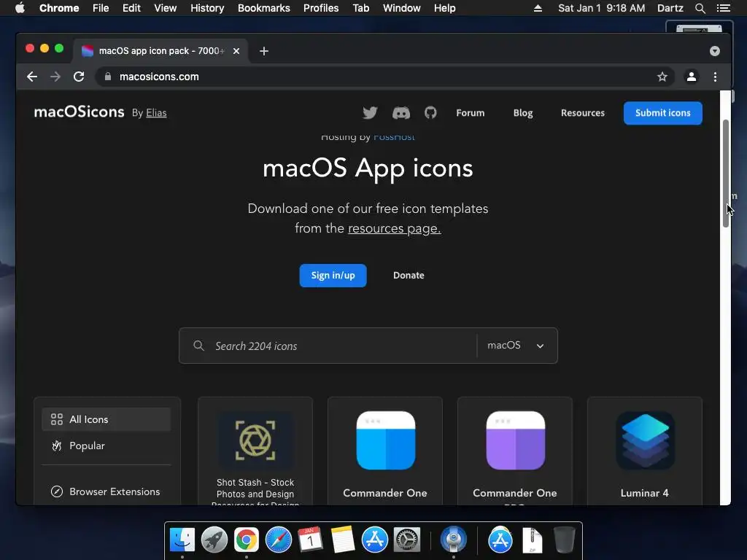Open Chrome's three-dot menu
The image size is (747, 560).
click(x=715, y=77)
